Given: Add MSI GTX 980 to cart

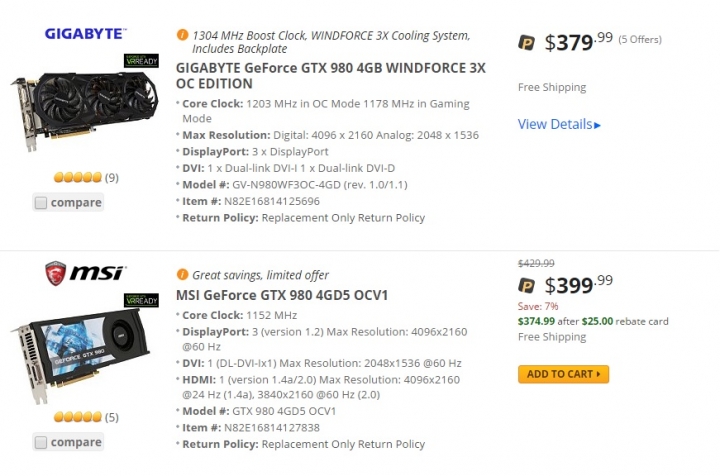Looking at the screenshot, I should (x=563, y=374).
